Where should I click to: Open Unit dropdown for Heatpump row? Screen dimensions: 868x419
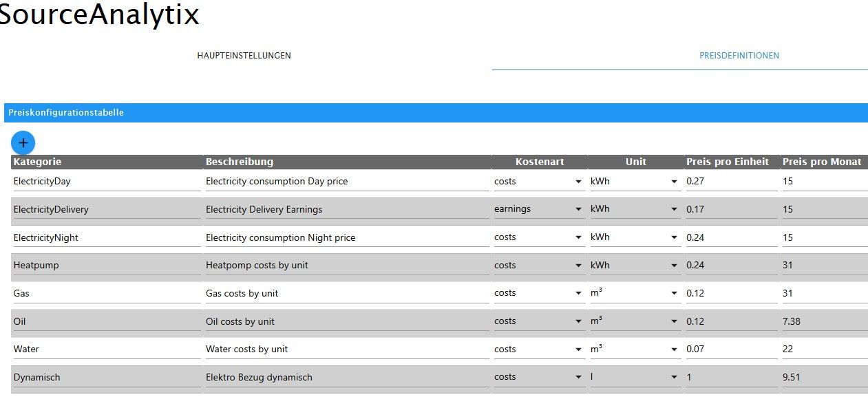click(635, 266)
